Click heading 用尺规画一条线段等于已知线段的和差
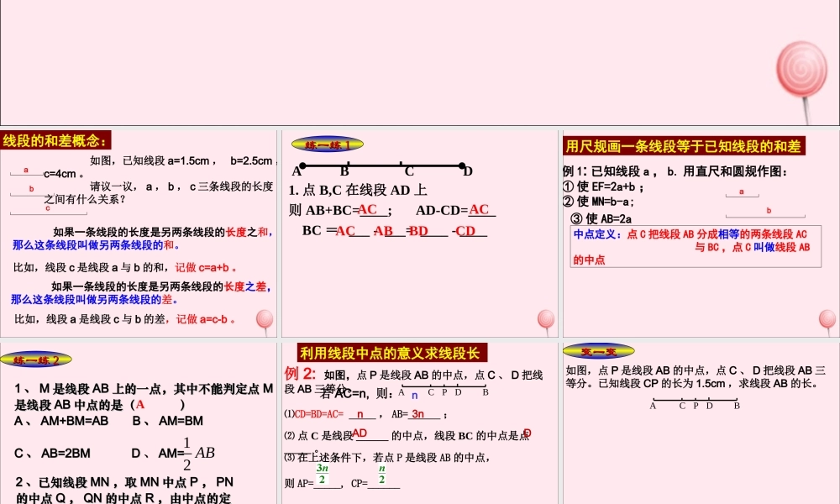 click(x=684, y=146)
